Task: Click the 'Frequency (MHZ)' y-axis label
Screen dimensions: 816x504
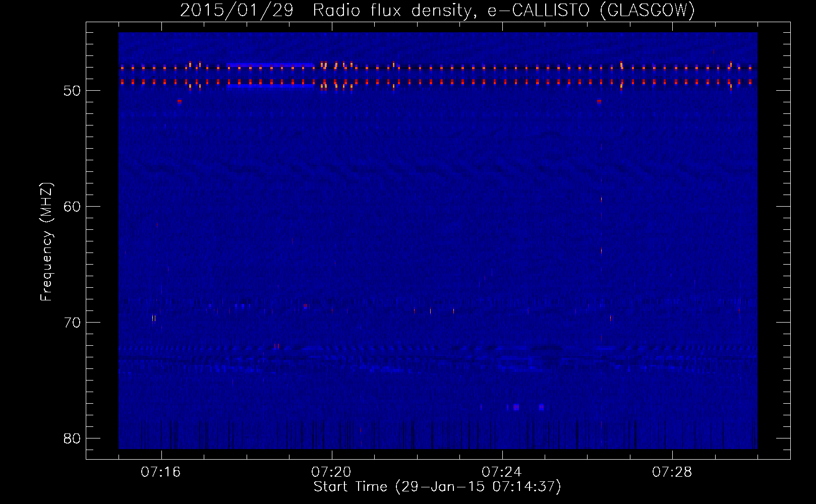Action: click(46, 242)
